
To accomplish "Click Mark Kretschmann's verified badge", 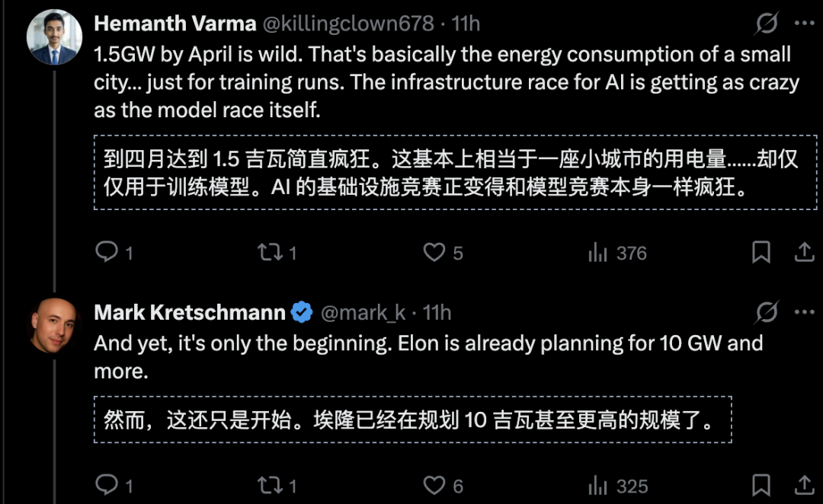I will coord(301,311).
